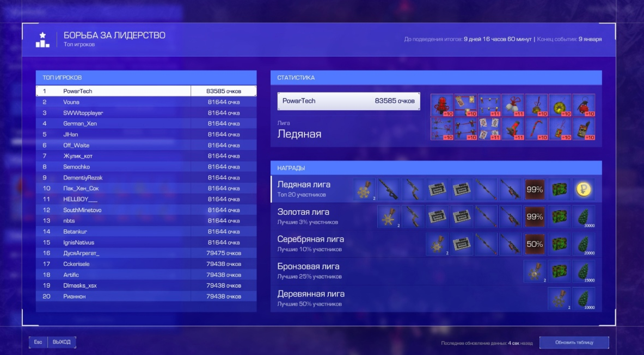Click the pine cone reward labeled 30000
The width and height of the screenshot is (644, 355).
coord(584,217)
